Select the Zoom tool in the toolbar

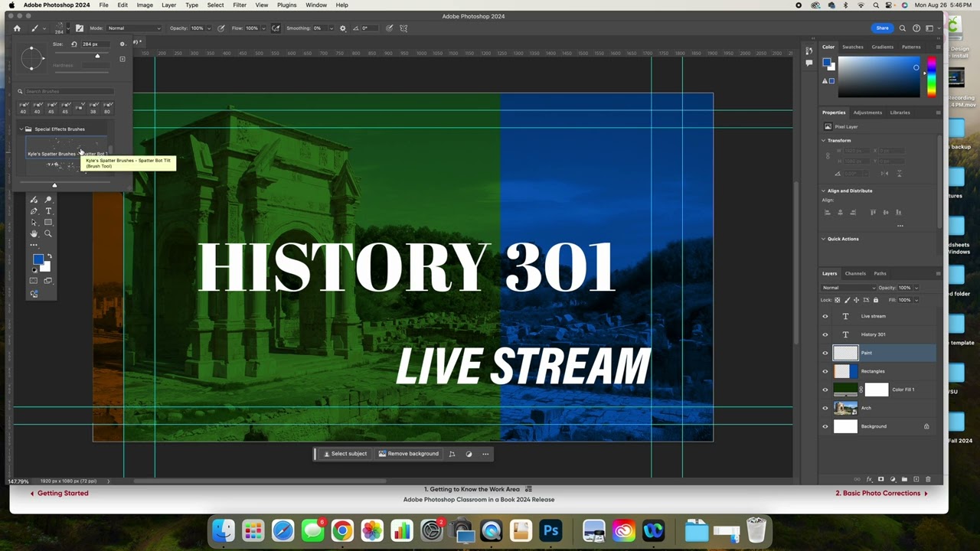48,233
